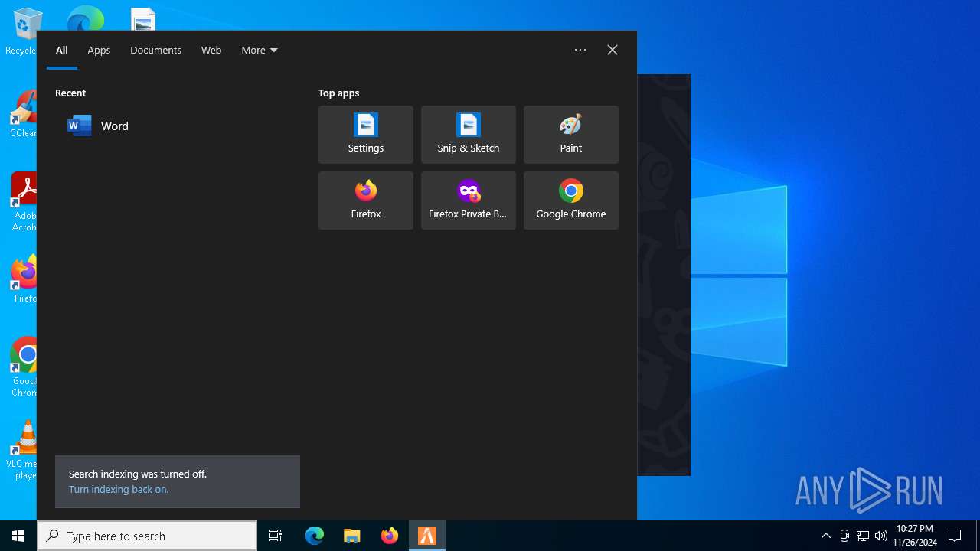
Task: Select Recycle Bin desktop icon
Action: [x=21, y=32]
